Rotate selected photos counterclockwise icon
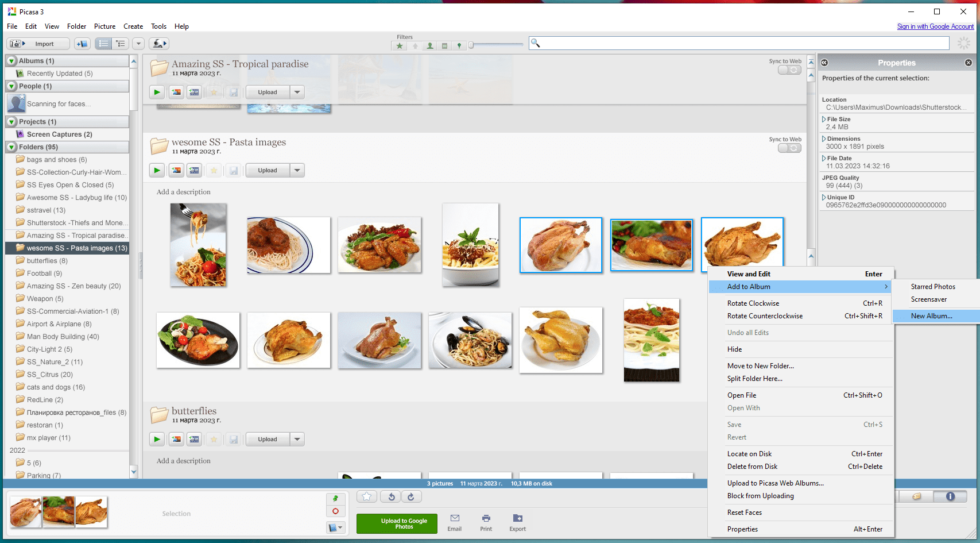980x543 pixels. point(391,496)
